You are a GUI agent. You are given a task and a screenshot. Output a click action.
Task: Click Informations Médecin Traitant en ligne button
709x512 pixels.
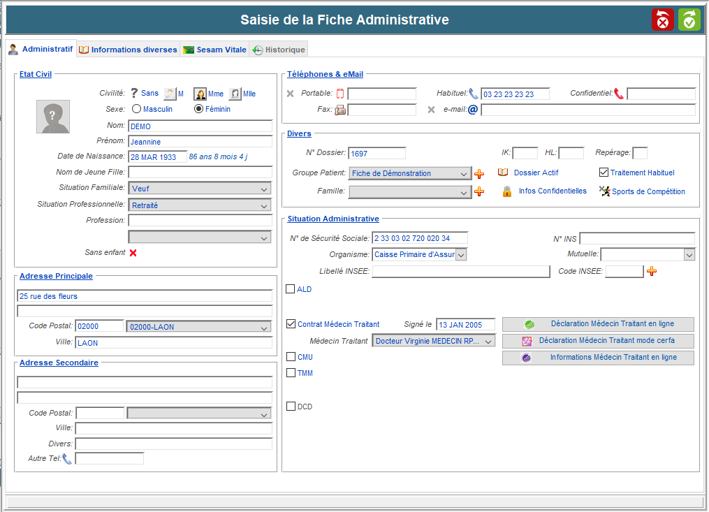598,357
